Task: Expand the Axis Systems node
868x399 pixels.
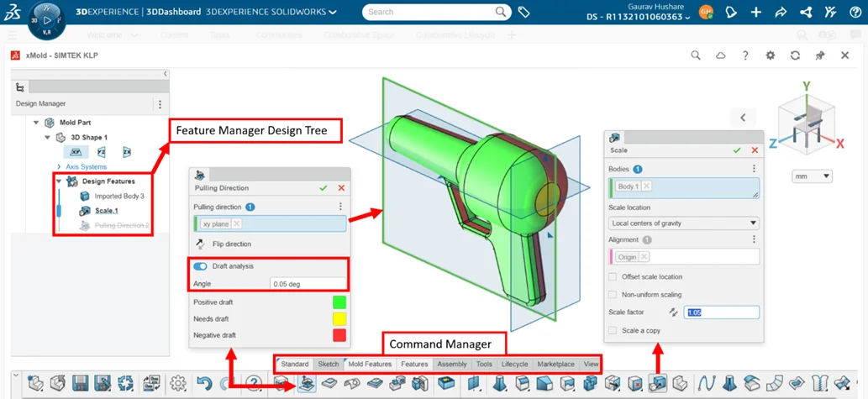Action: [59, 166]
